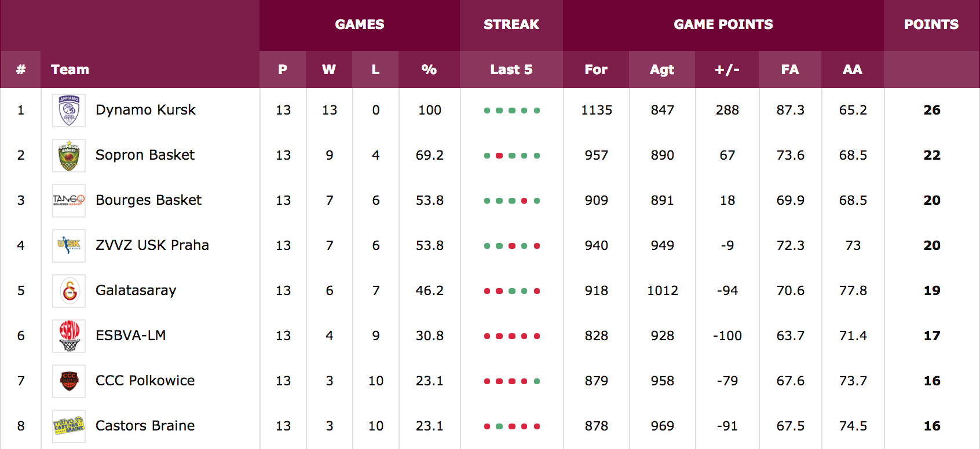Open the Bourges Basket Tango logo

69,201
